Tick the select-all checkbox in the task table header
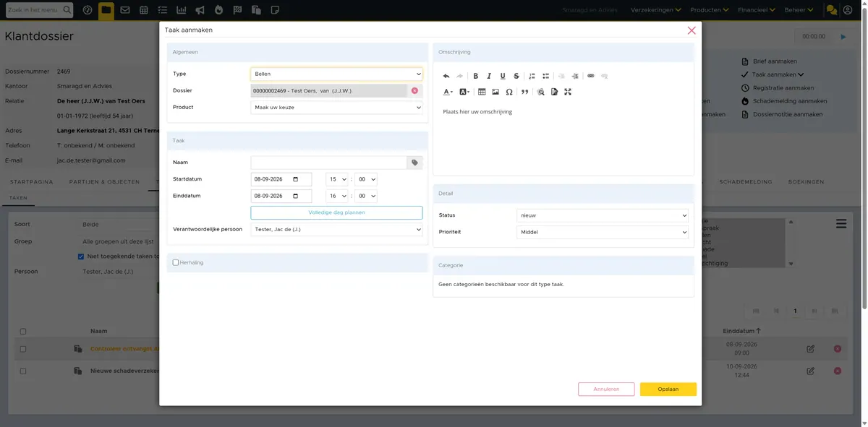Screen dimensions: 868x427 23,332
